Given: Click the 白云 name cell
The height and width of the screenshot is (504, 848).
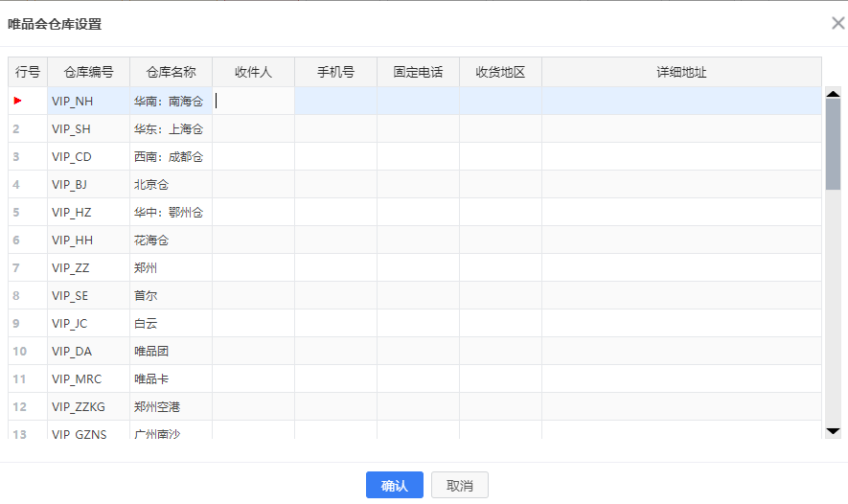Looking at the screenshot, I should 171,323.
